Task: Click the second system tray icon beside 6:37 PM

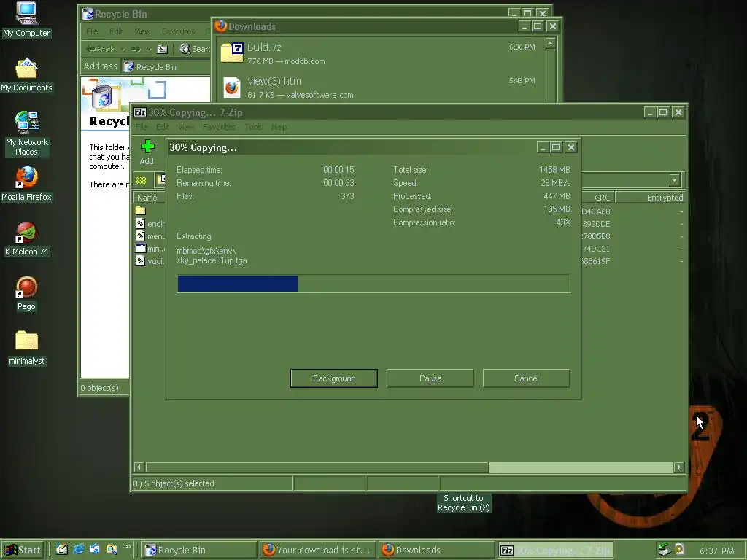Action: [x=679, y=550]
